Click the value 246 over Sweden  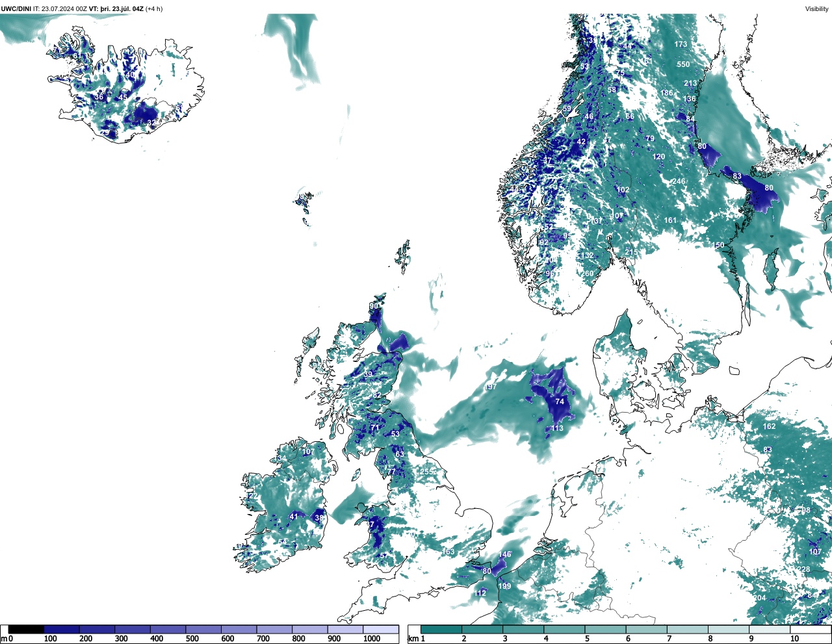[x=679, y=181]
